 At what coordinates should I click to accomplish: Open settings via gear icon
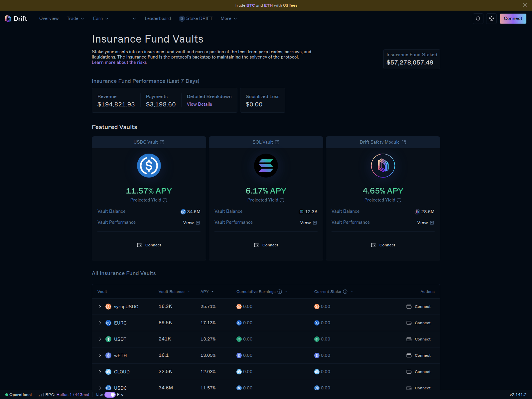click(x=491, y=19)
